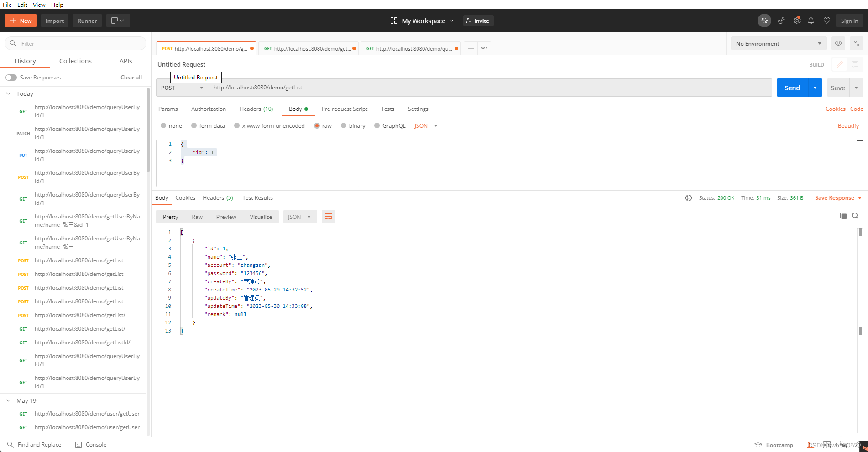The image size is (868, 452).
Task: Open Bootcamp in the status bar
Action: pos(774,445)
